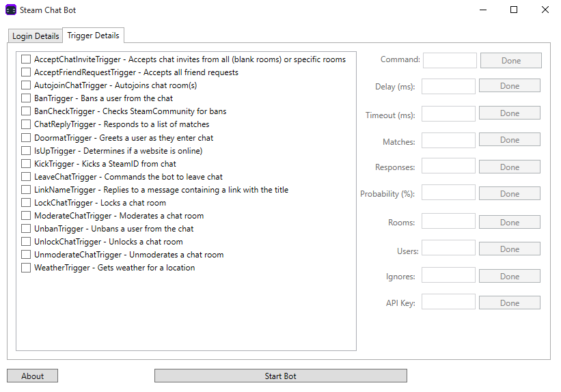
Task: Focus the Responses text box
Action: click(448, 165)
